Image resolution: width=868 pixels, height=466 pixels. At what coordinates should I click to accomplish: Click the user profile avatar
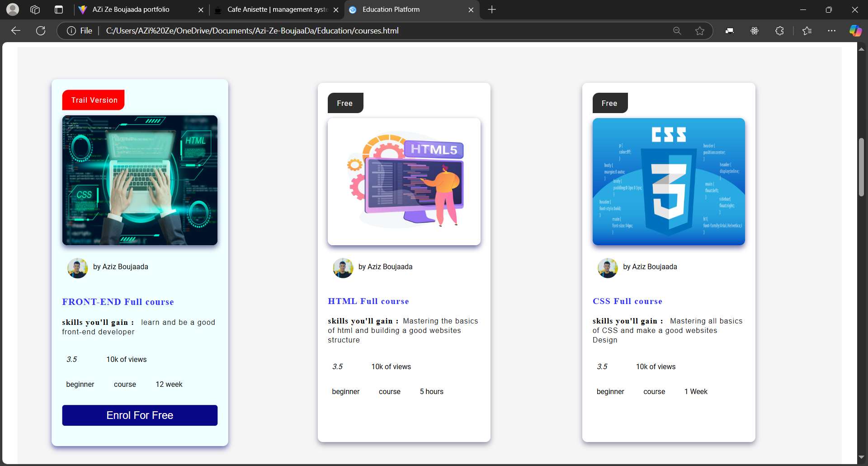coord(13,10)
